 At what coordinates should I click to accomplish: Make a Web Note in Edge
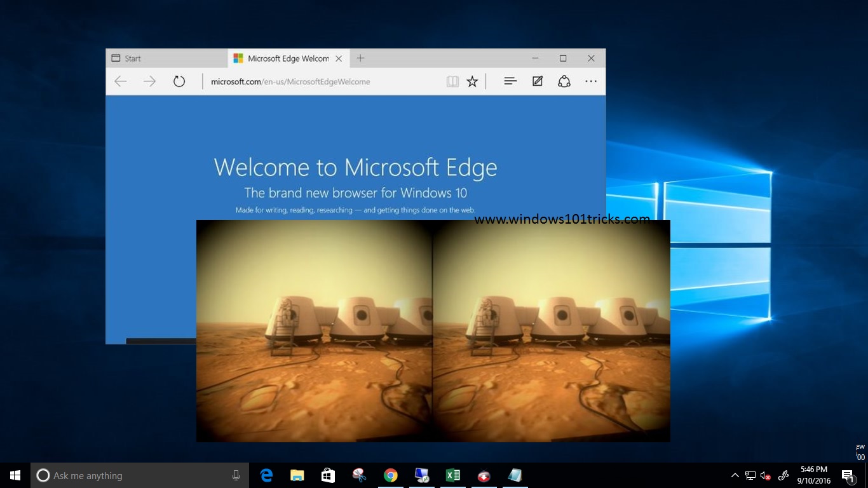pyautogui.click(x=538, y=81)
